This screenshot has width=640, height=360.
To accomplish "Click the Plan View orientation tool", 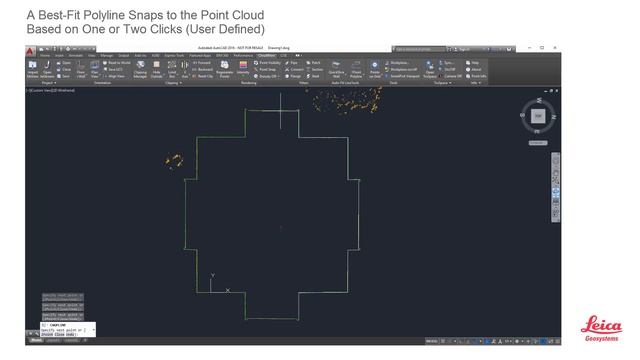I will pos(94,69).
